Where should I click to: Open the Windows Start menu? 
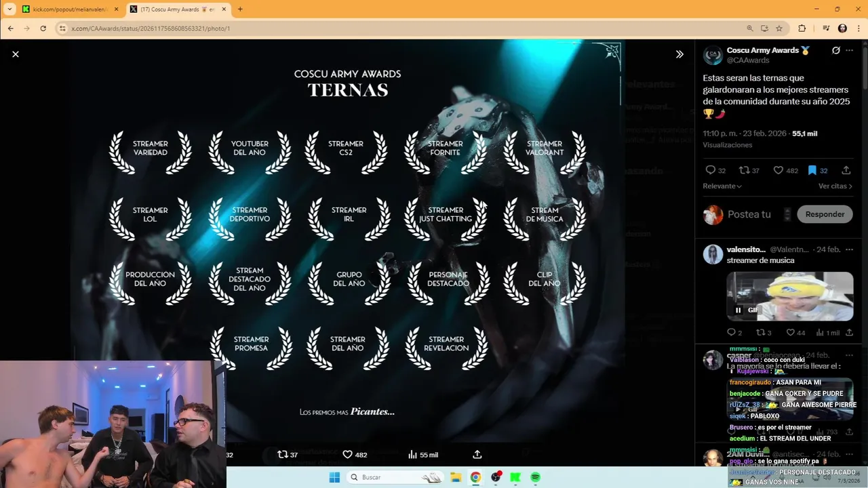[334, 477]
